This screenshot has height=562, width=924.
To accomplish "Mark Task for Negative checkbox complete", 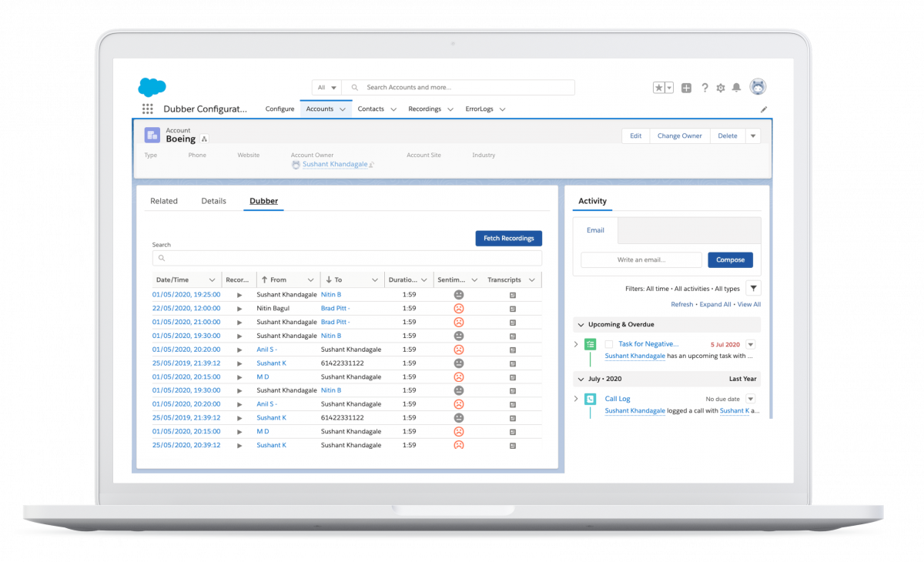I will click(x=609, y=344).
